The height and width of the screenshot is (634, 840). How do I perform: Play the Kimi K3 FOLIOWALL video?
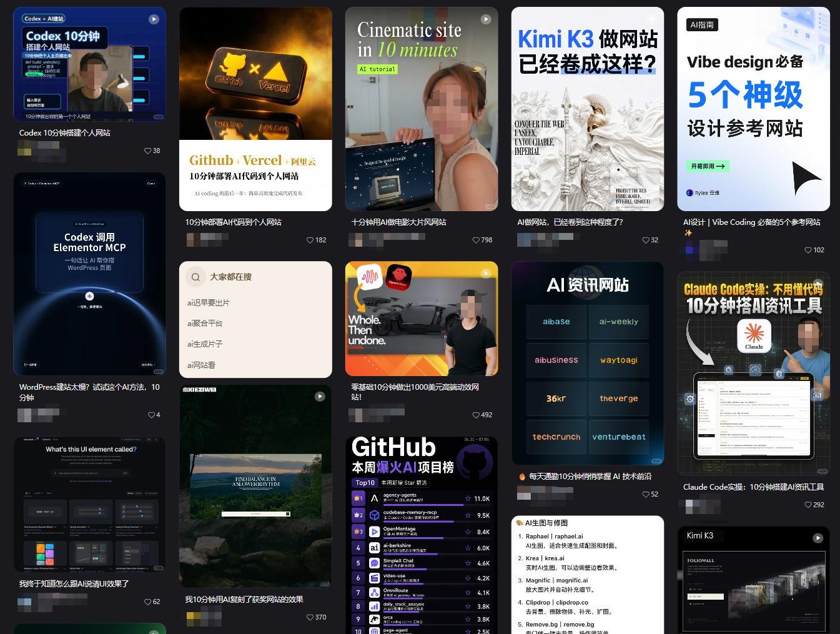(x=818, y=538)
